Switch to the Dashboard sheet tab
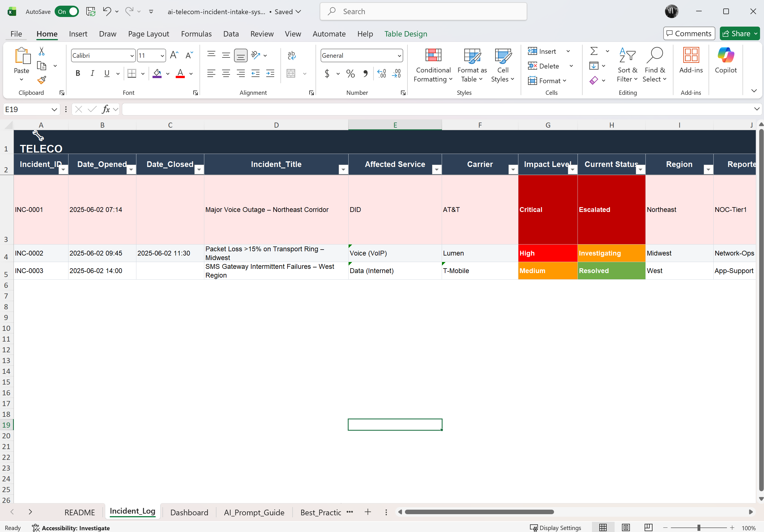Viewport: 764px width, 532px height. [x=189, y=512]
